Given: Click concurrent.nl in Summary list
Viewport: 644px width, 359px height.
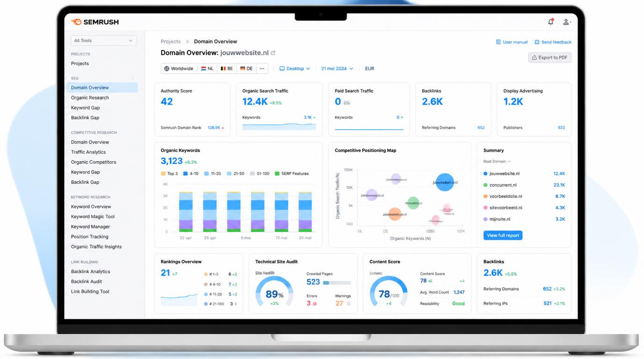Looking at the screenshot, I should click(503, 185).
